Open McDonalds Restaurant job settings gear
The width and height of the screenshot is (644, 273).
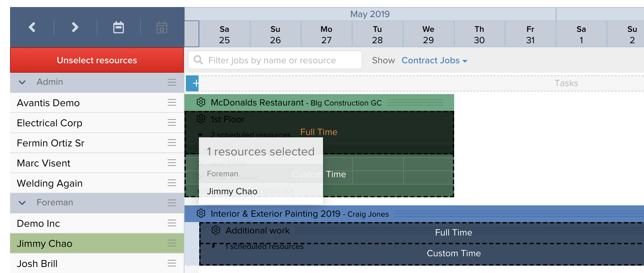201,102
